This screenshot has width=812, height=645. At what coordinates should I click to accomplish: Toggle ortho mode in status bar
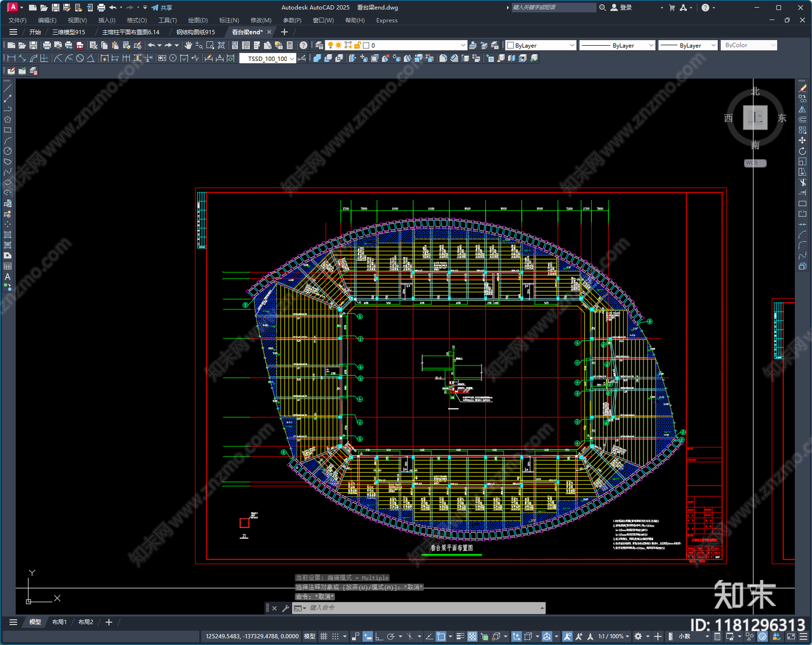click(x=379, y=636)
